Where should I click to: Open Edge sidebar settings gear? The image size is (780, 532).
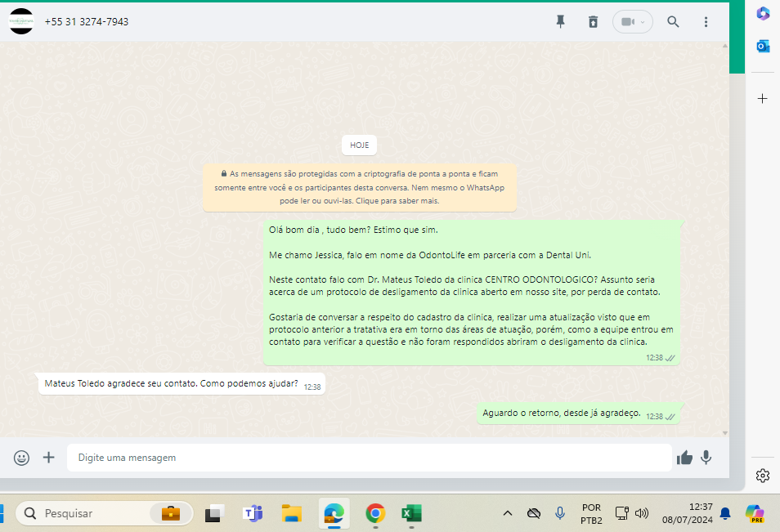763,476
